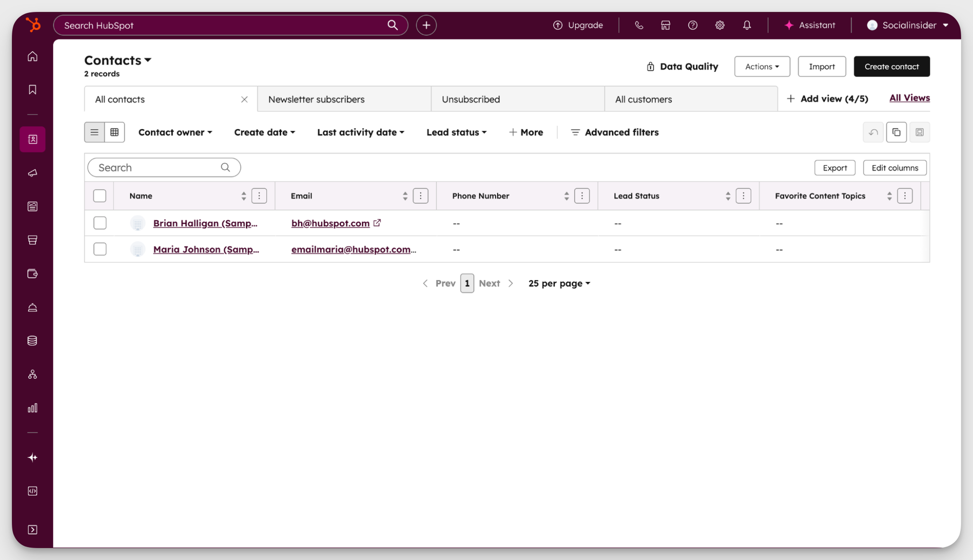This screenshot has width=973, height=560.
Task: Click the database icon for Data Management
Action: tap(32, 340)
